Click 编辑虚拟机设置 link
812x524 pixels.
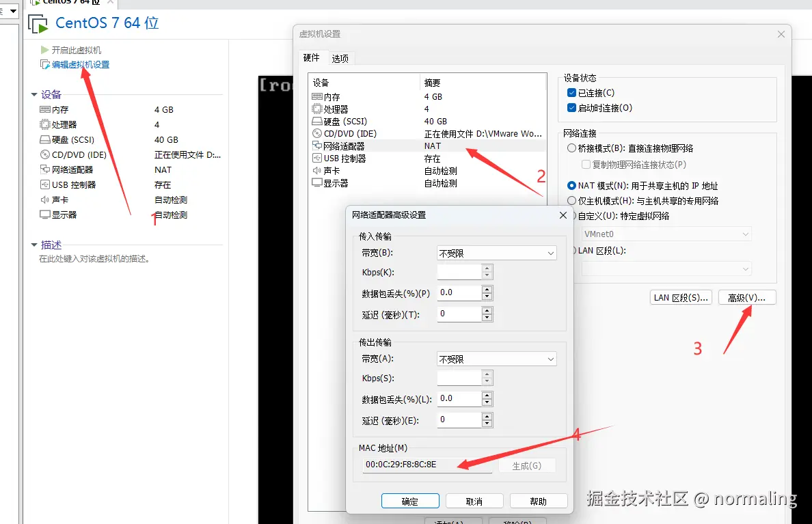(81, 65)
